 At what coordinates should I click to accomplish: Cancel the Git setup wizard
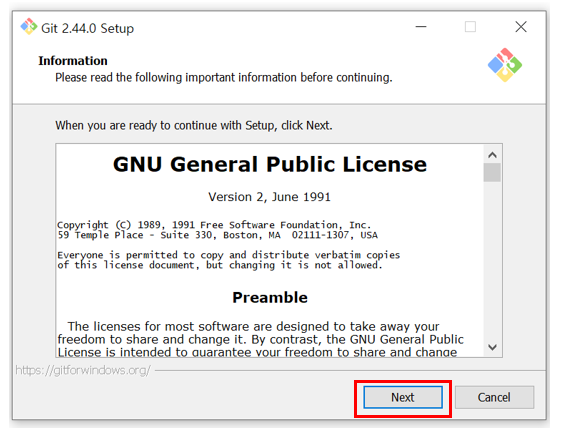point(494,397)
